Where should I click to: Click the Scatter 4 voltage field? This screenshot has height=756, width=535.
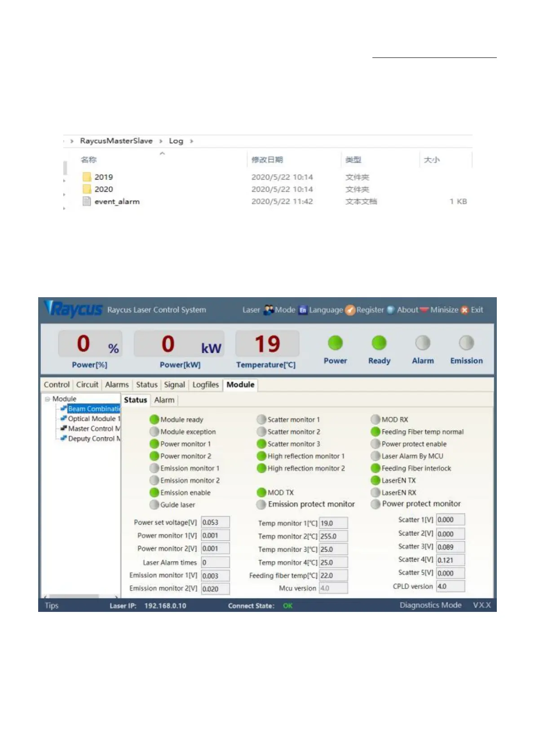451,560
